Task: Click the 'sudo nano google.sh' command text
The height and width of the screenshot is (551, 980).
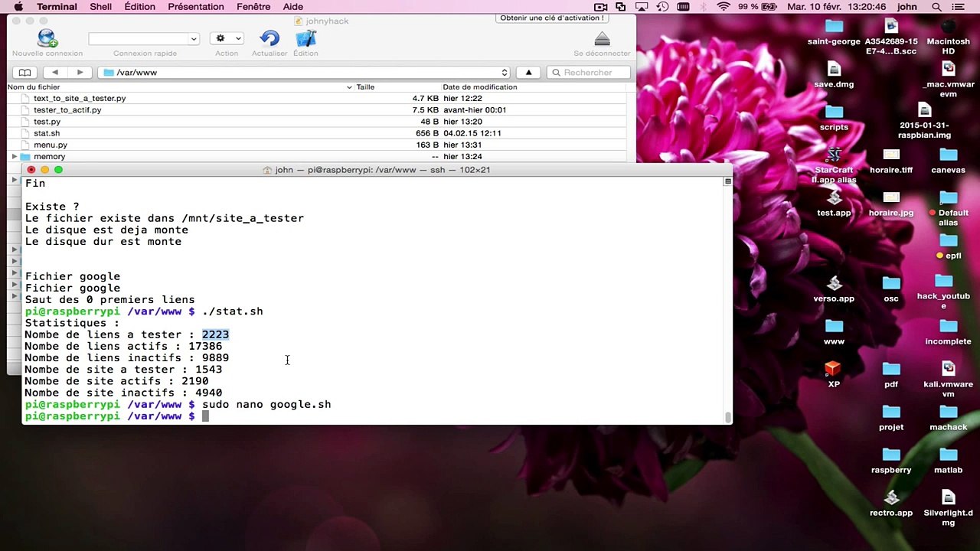Action: (266, 404)
